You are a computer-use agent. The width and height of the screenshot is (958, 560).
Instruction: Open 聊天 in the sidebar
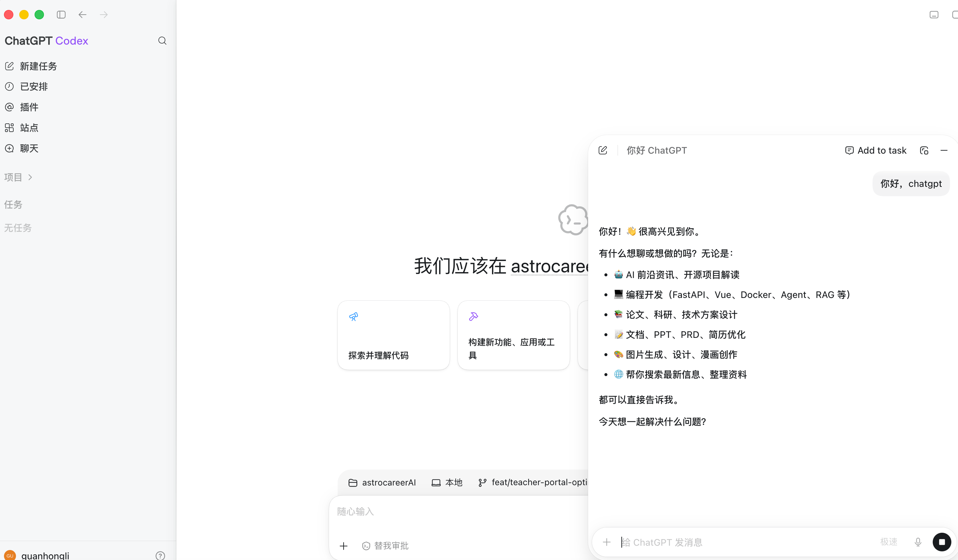(x=22, y=148)
